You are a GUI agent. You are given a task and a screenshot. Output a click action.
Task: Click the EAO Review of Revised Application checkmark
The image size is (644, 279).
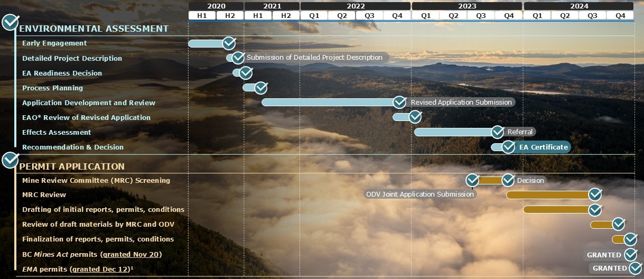pyautogui.click(x=415, y=116)
